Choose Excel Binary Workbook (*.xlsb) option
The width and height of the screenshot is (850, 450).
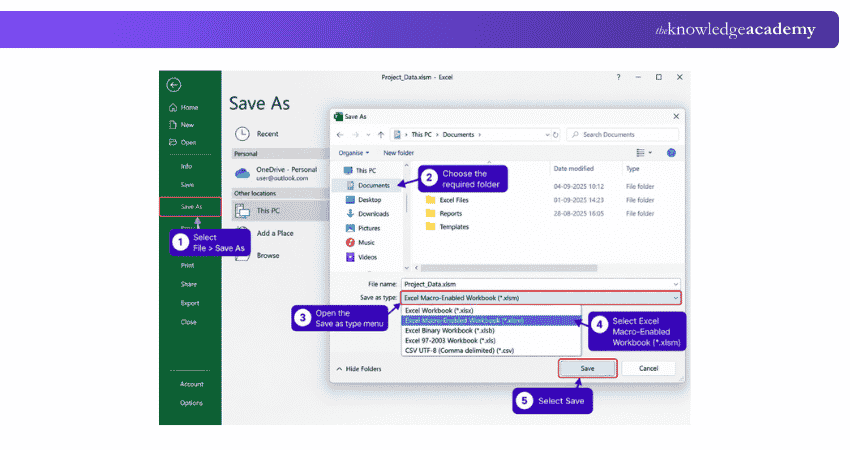(x=491, y=331)
